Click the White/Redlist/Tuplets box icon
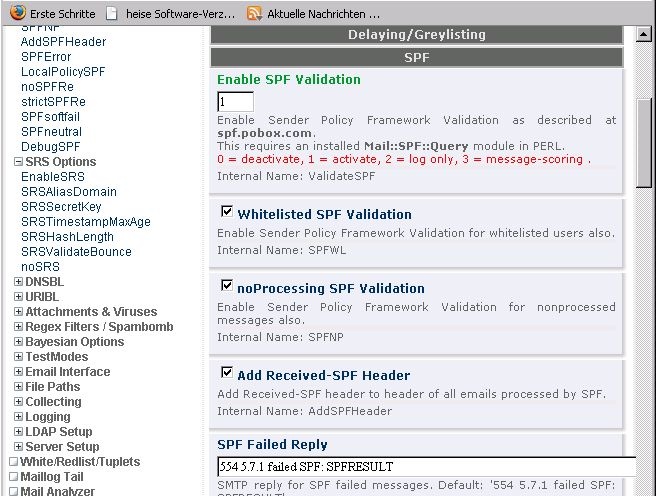656x496 pixels. [x=13, y=462]
